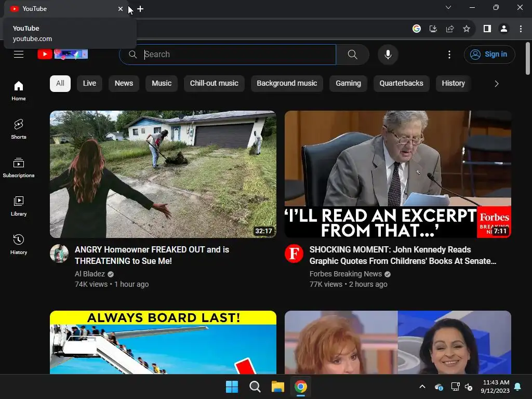The width and height of the screenshot is (532, 399).
Task: Open a new tab with plus button
Action: (x=140, y=9)
